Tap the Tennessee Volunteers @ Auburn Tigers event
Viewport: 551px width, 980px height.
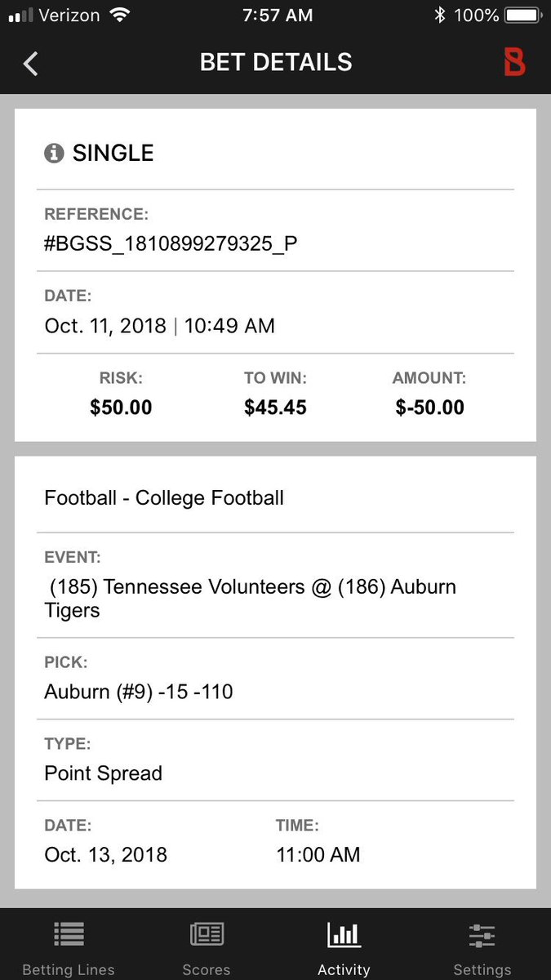(x=250, y=599)
